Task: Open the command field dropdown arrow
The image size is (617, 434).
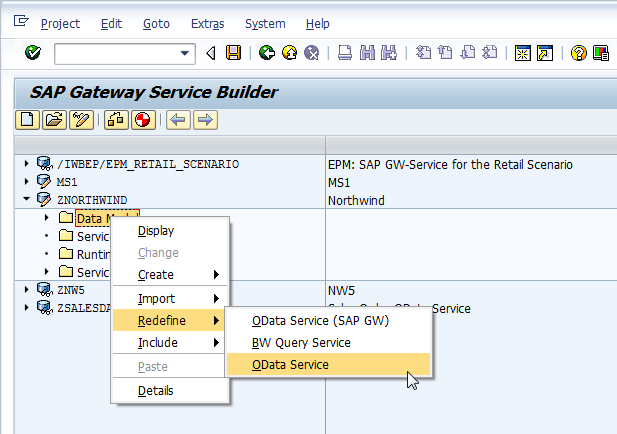Action: point(184,53)
